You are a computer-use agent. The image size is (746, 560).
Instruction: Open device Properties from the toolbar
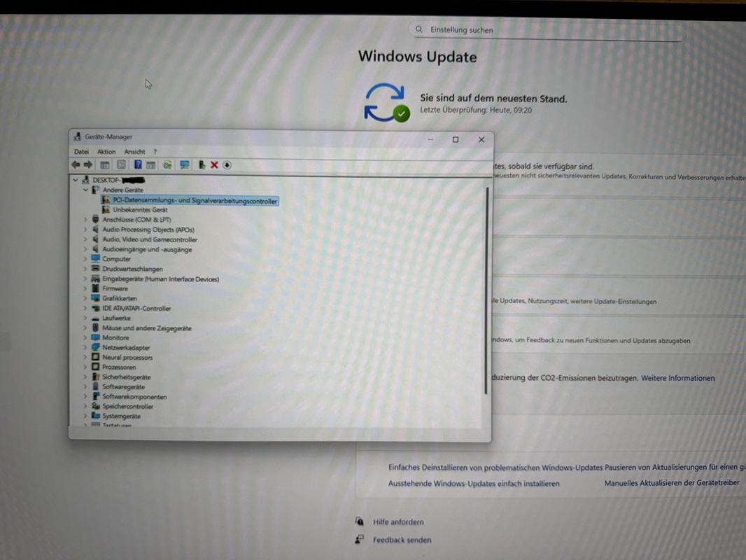[x=121, y=164]
